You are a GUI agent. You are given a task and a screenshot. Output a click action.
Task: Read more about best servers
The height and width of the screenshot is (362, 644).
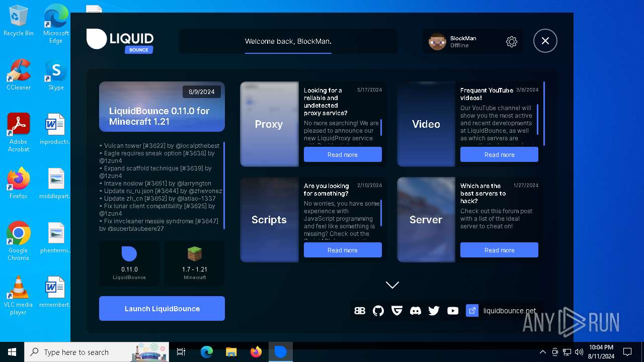(x=499, y=250)
